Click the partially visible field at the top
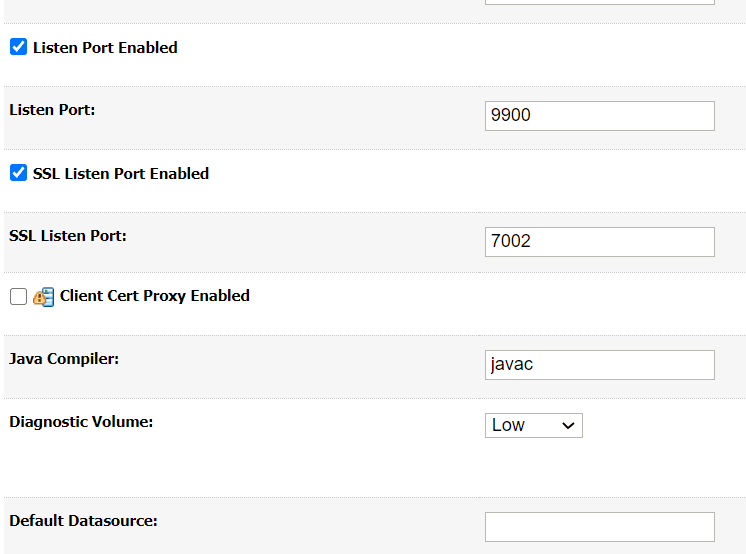 pos(599,2)
